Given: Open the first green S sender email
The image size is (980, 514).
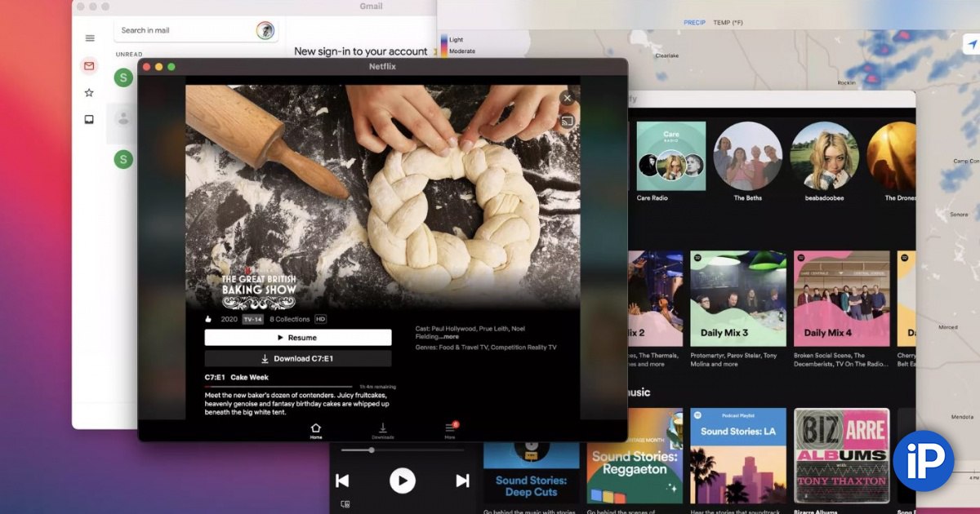Looking at the screenshot, I should pyautogui.click(x=123, y=78).
